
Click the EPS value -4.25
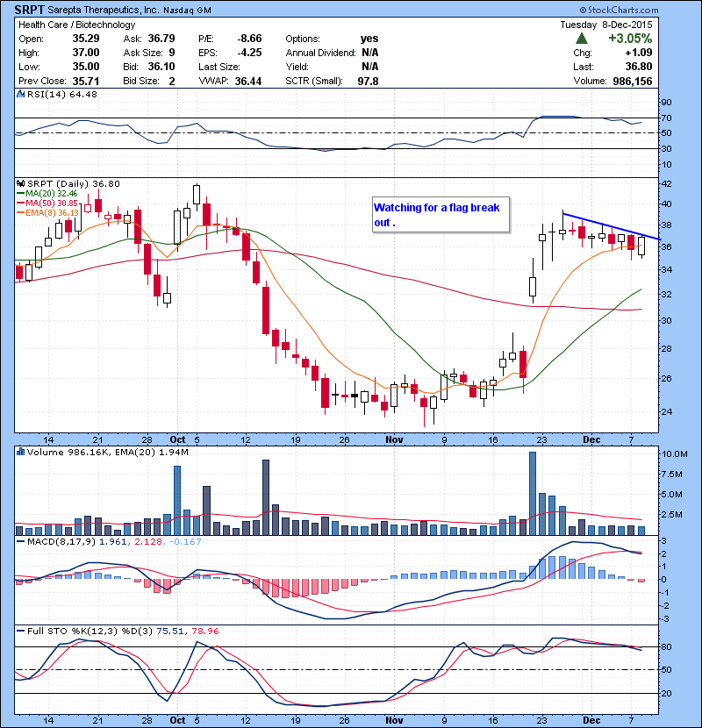pos(249,53)
